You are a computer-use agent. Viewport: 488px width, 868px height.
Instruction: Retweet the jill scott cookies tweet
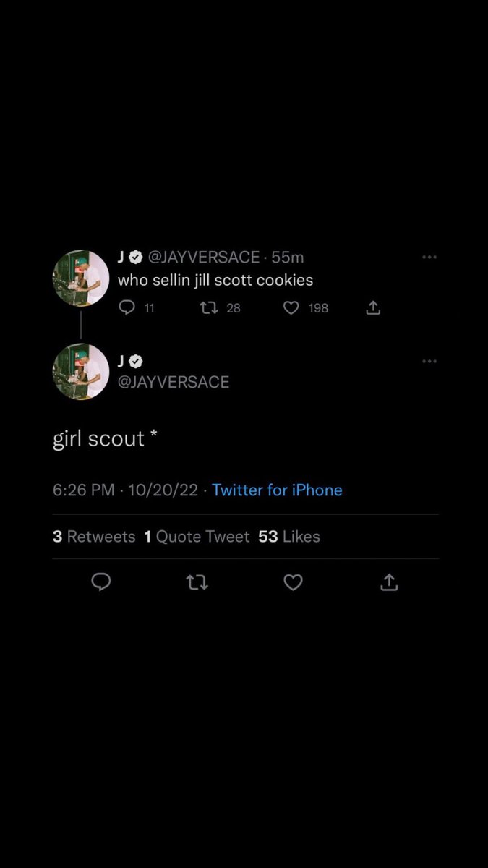(209, 308)
